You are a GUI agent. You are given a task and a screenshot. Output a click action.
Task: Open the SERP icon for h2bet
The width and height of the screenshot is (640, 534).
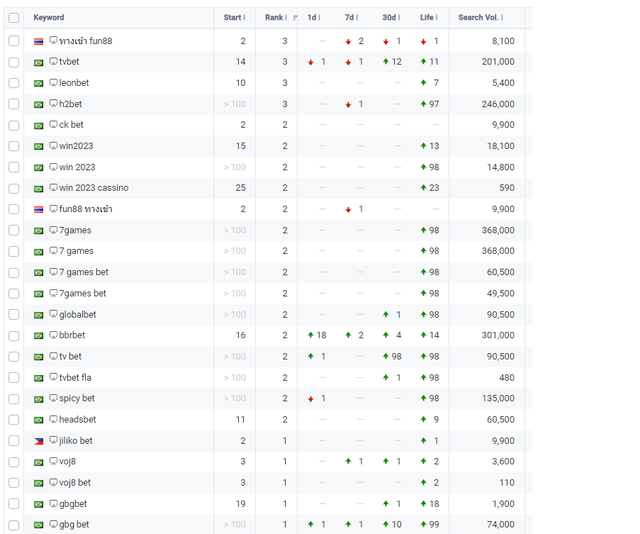tap(53, 103)
